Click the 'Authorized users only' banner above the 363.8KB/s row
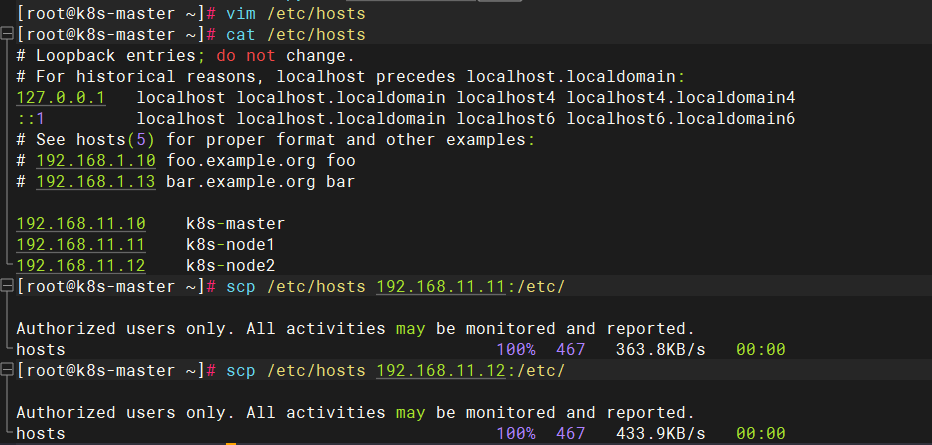932x445 pixels. coord(355,329)
